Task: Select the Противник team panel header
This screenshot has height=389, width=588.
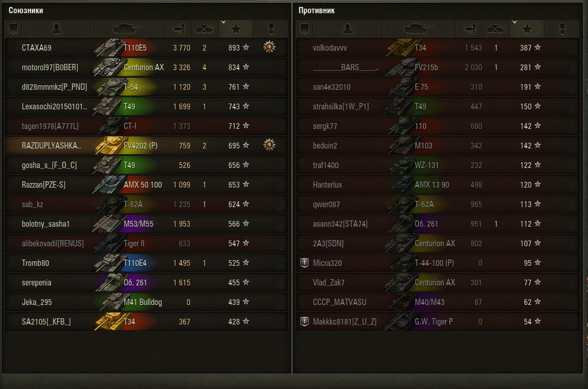Action: click(x=317, y=10)
